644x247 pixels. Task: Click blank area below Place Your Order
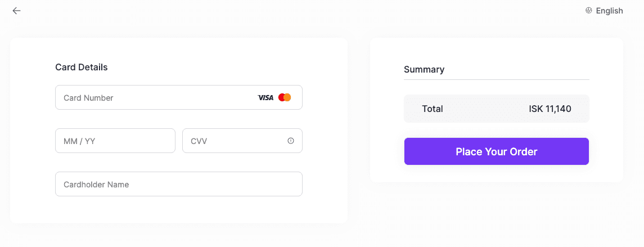click(496, 174)
